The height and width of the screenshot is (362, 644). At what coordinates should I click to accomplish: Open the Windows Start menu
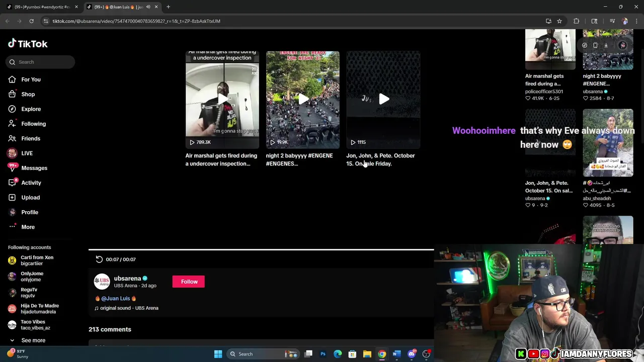tap(218, 354)
